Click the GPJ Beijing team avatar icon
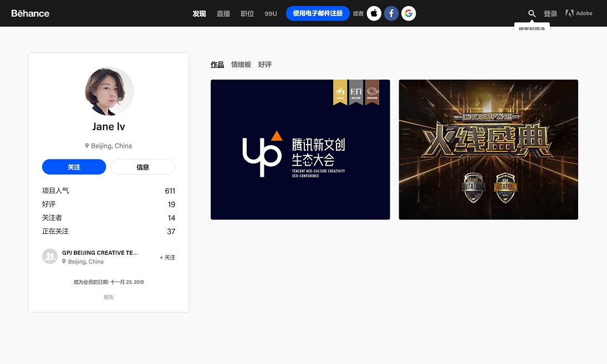 [x=50, y=257]
